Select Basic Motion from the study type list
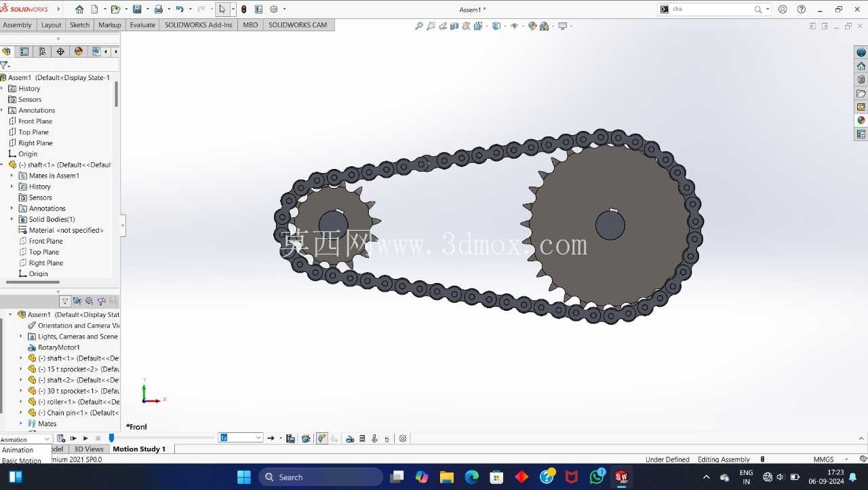 (x=22, y=461)
